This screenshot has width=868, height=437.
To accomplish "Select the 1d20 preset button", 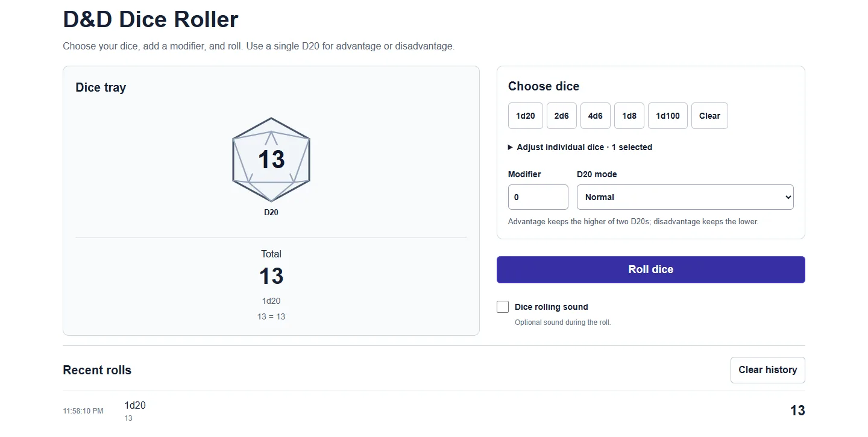I will coord(526,116).
